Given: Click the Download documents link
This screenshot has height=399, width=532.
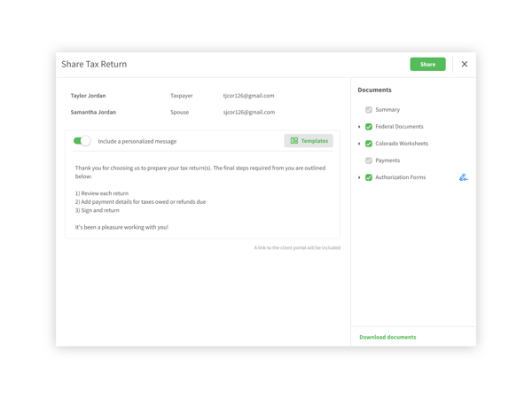Looking at the screenshot, I should [387, 337].
